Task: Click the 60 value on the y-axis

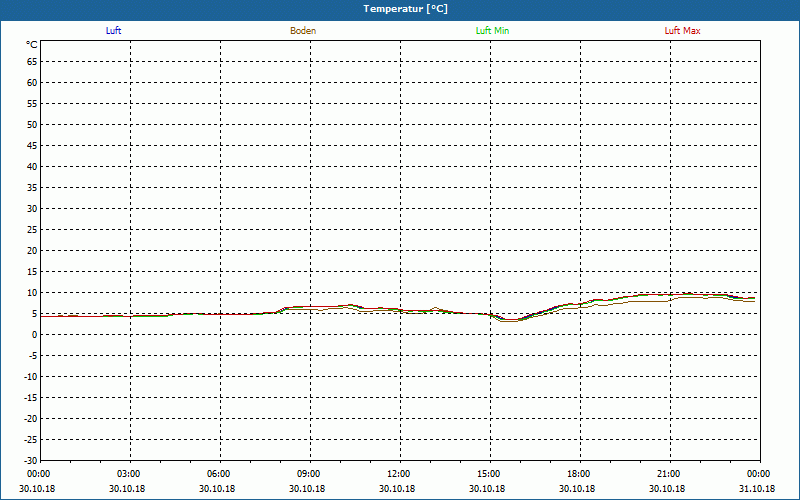Action: coord(32,83)
